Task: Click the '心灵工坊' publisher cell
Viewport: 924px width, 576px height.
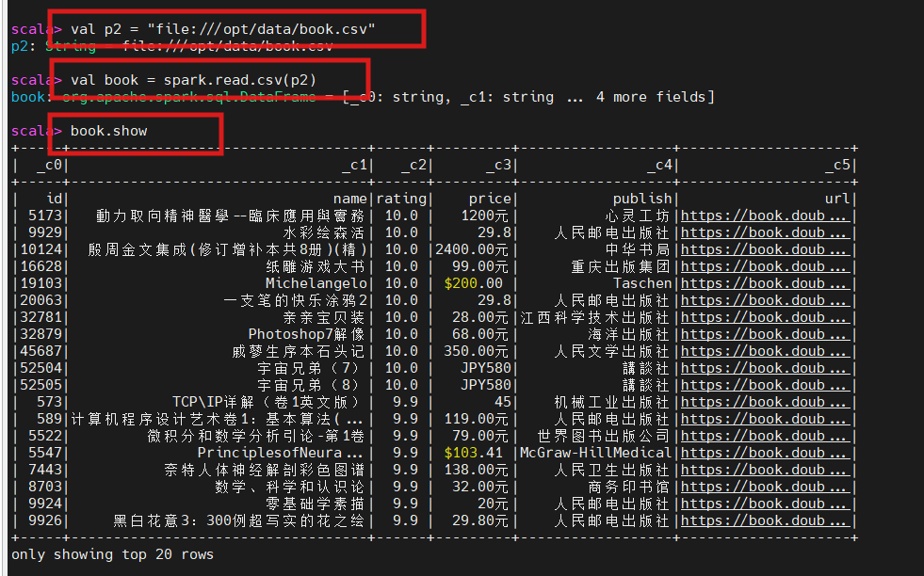Action: click(x=638, y=216)
